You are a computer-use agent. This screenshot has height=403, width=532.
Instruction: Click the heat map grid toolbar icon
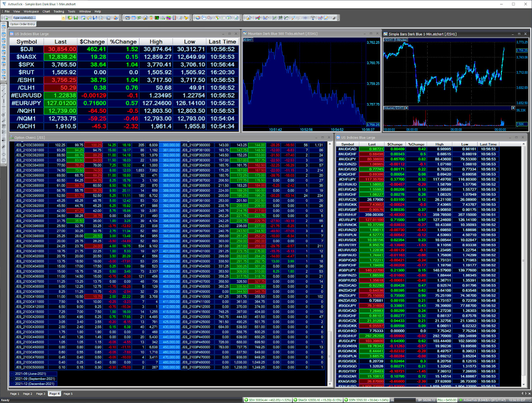pos(156,18)
